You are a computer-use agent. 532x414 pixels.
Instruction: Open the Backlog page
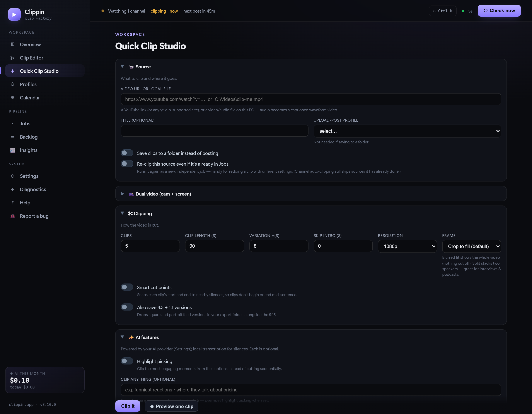(45, 137)
